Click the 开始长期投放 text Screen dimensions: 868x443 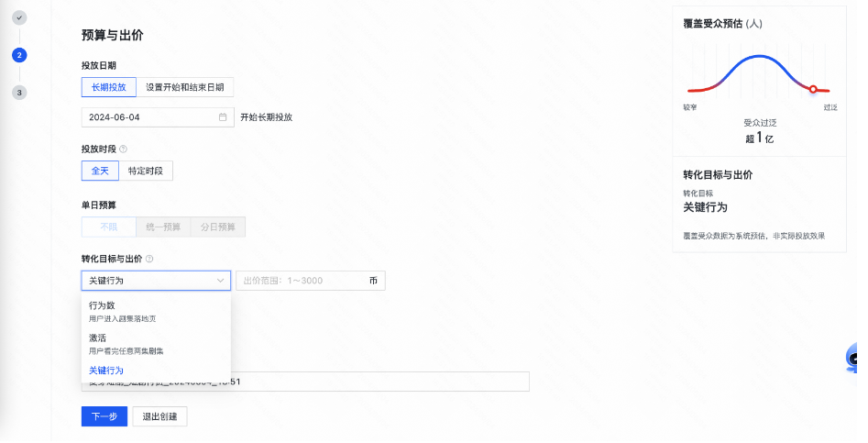[x=267, y=117]
